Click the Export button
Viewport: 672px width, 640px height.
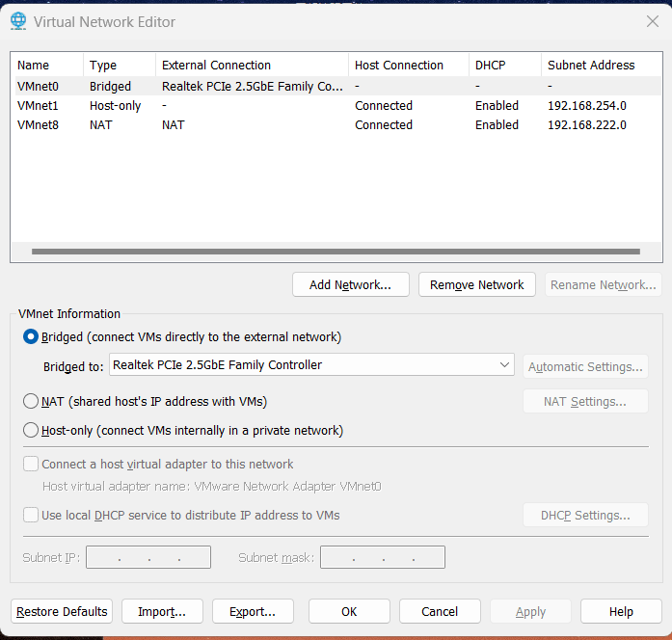tap(253, 611)
